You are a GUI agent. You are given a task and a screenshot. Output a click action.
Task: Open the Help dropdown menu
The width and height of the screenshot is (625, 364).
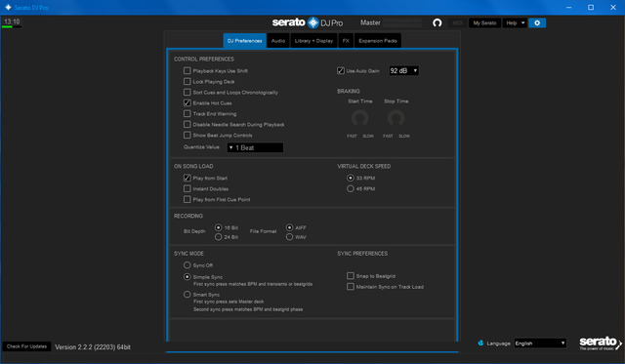click(x=515, y=23)
